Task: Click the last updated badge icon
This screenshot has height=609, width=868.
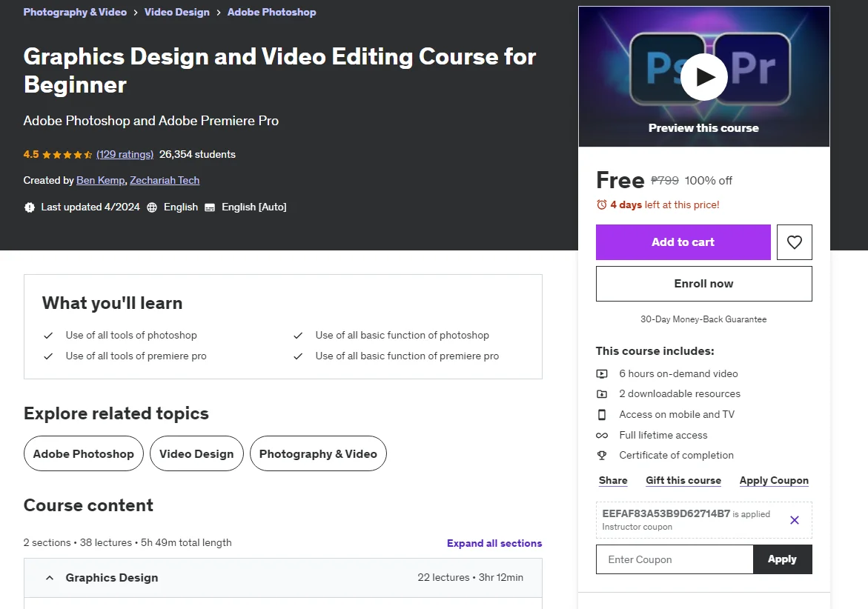Action: [30, 207]
